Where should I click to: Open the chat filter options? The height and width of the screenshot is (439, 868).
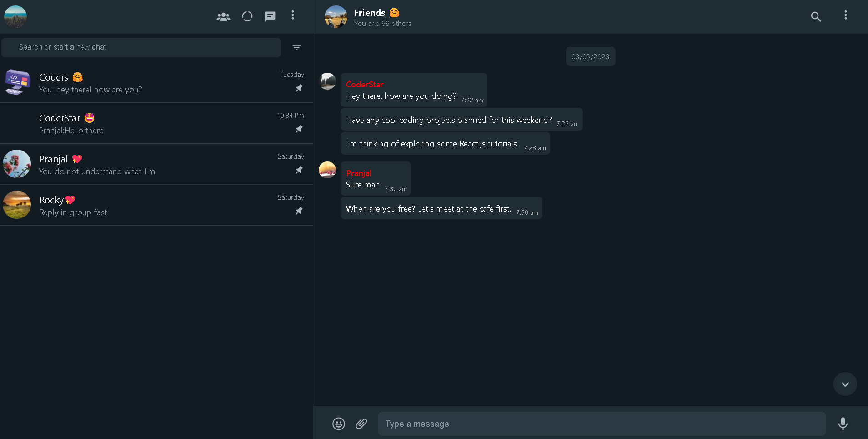pyautogui.click(x=296, y=47)
